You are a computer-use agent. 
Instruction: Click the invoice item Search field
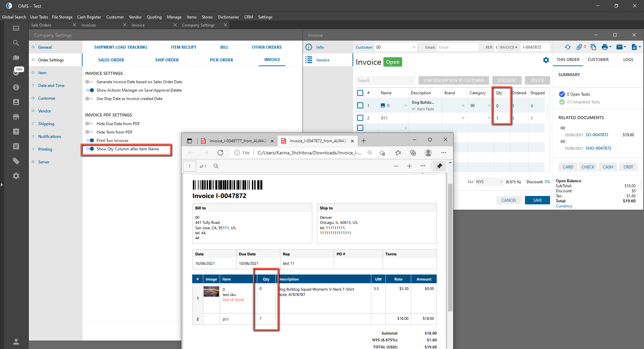(385, 81)
